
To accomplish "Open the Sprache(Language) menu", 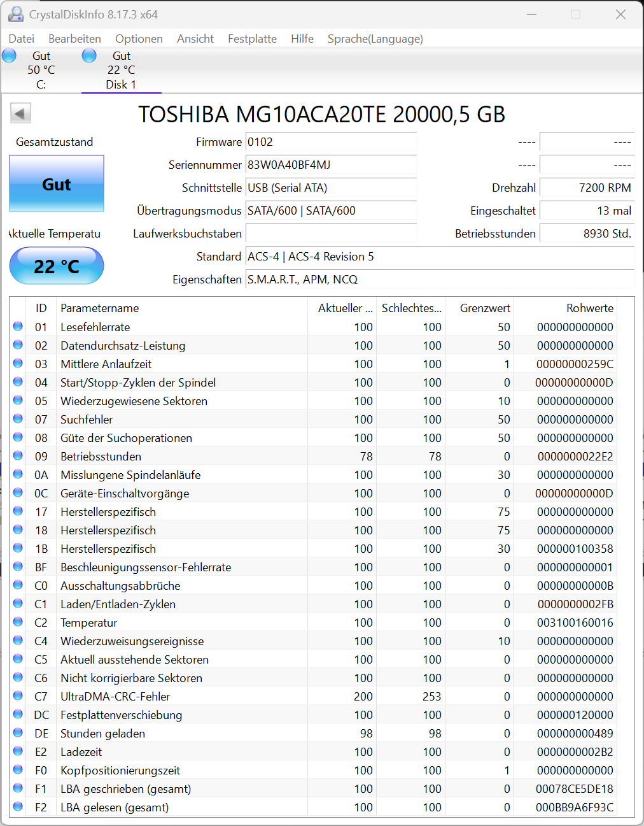I will [x=375, y=39].
